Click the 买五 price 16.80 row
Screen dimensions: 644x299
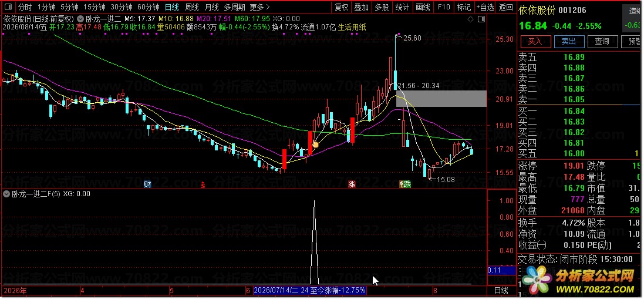point(579,153)
